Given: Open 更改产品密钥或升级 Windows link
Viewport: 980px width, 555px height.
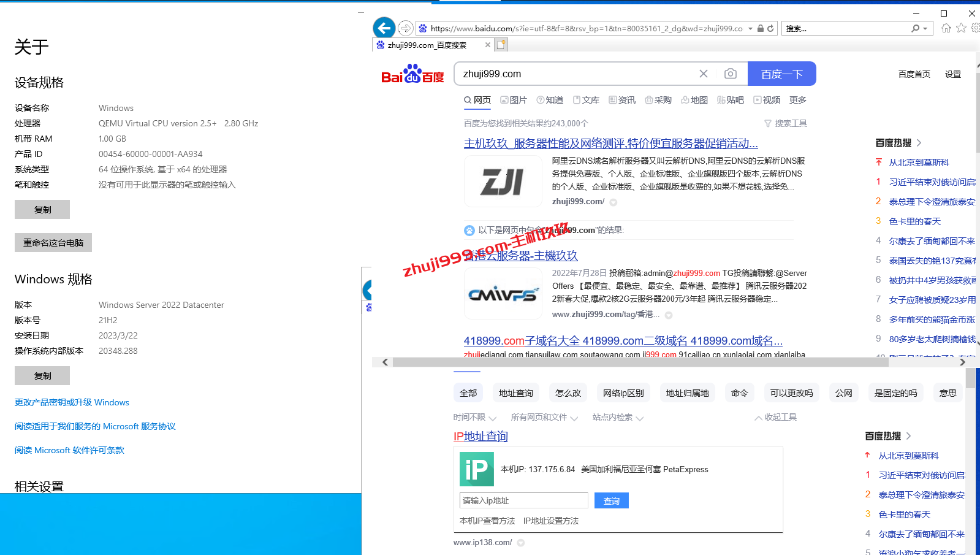Looking at the screenshot, I should tap(72, 402).
